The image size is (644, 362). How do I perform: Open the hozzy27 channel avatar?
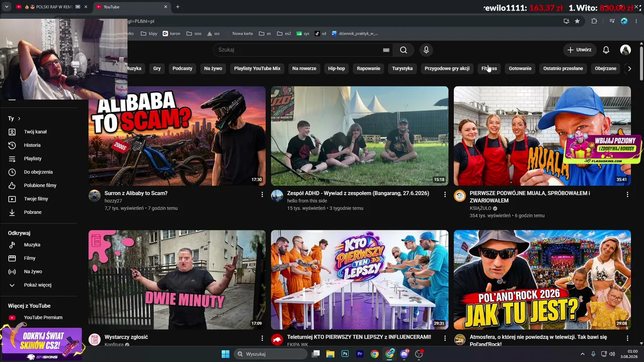(x=95, y=196)
